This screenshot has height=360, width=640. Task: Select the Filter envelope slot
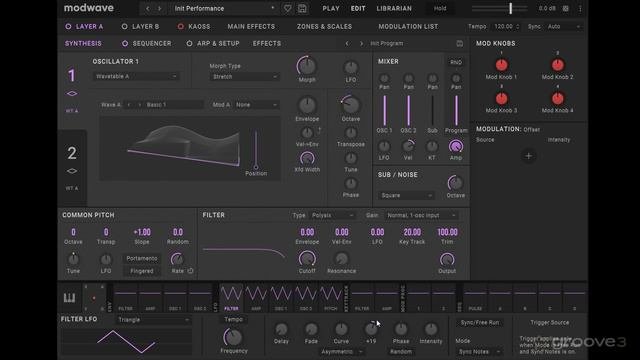(x=125, y=298)
